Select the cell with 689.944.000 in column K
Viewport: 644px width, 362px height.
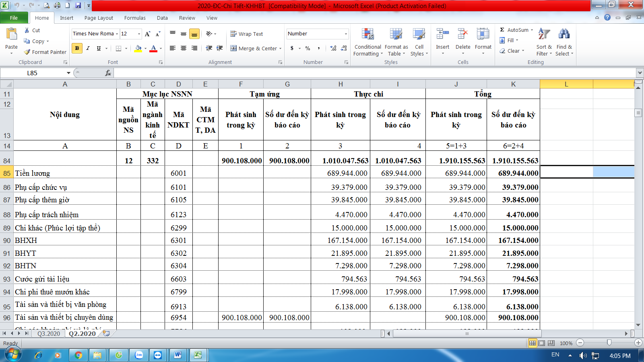pyautogui.click(x=514, y=173)
